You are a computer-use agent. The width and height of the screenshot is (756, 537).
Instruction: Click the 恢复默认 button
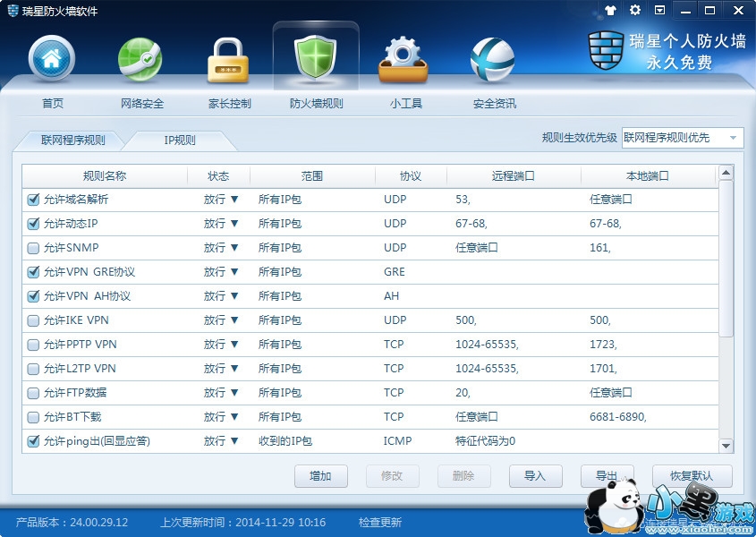(x=692, y=476)
